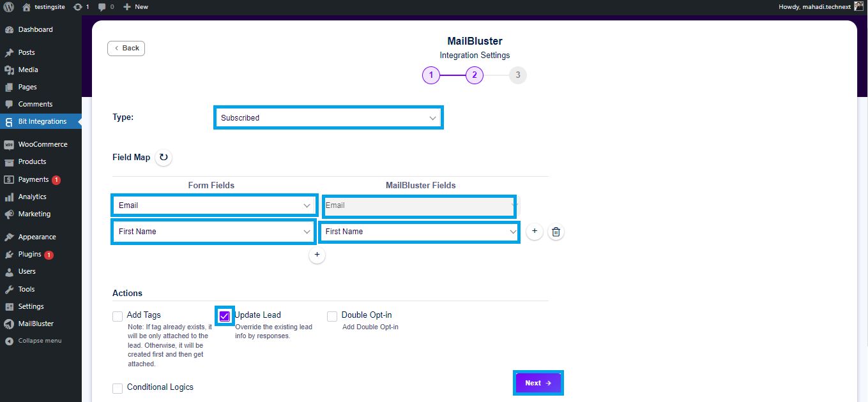Click the disabled Email MailBluster field

click(x=419, y=205)
